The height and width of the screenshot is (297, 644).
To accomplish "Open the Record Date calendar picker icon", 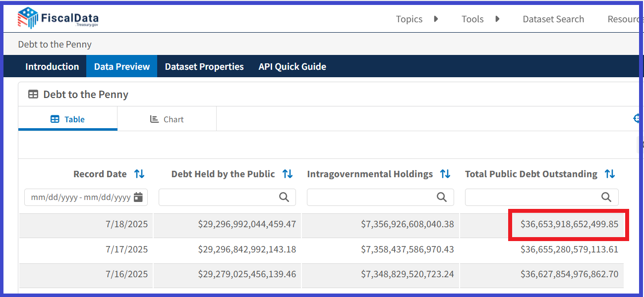I will pyautogui.click(x=138, y=197).
